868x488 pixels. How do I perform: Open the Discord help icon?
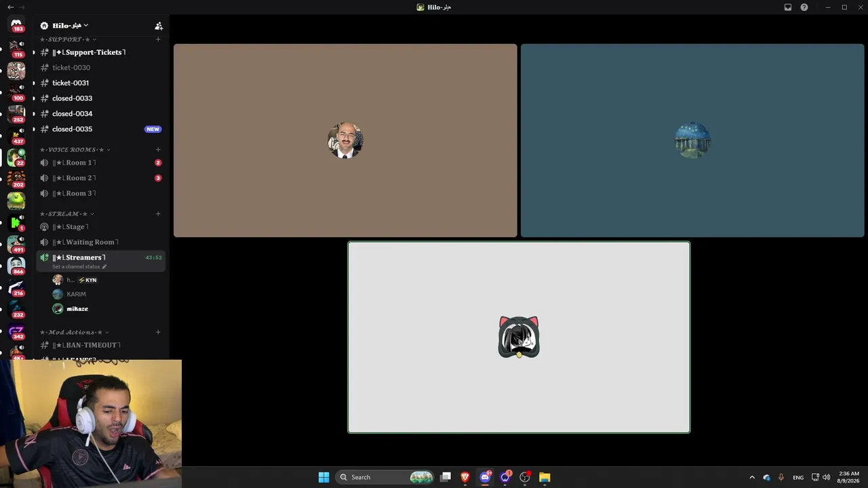click(804, 7)
